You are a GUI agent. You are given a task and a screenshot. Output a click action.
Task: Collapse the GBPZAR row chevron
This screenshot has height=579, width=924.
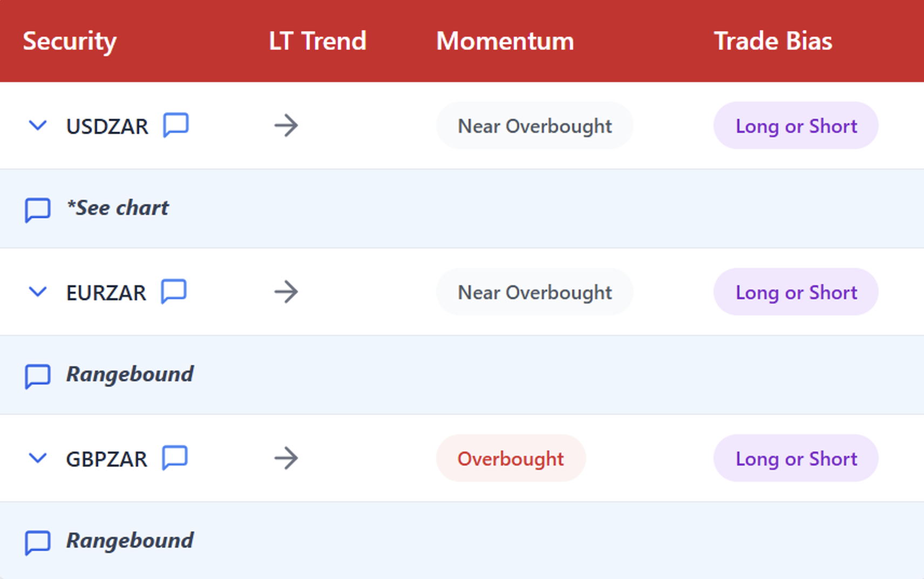pyautogui.click(x=38, y=459)
